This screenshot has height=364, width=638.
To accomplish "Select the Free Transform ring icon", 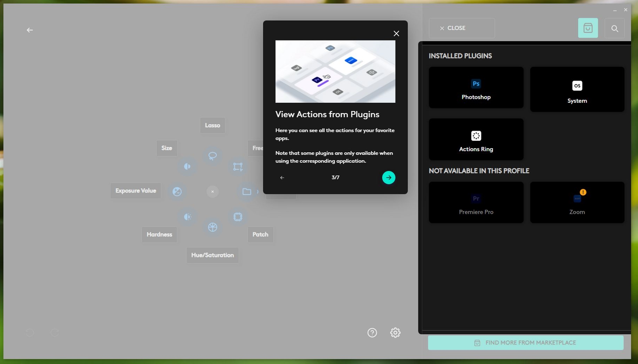I will tap(238, 167).
